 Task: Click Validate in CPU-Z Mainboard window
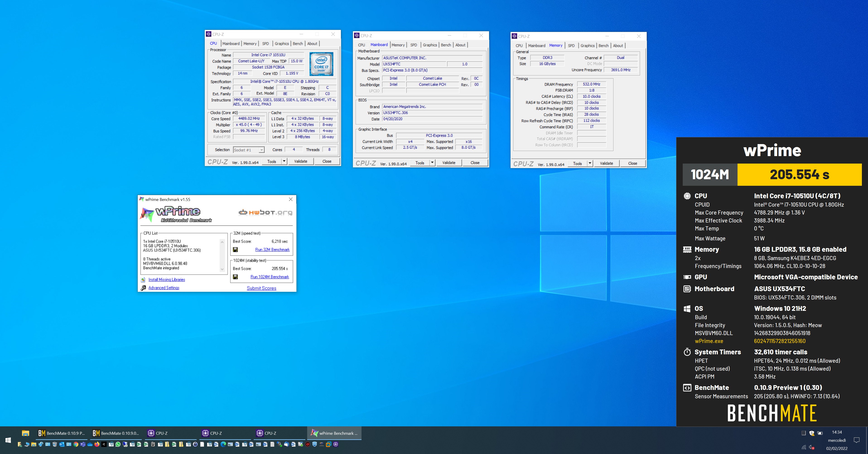click(449, 162)
